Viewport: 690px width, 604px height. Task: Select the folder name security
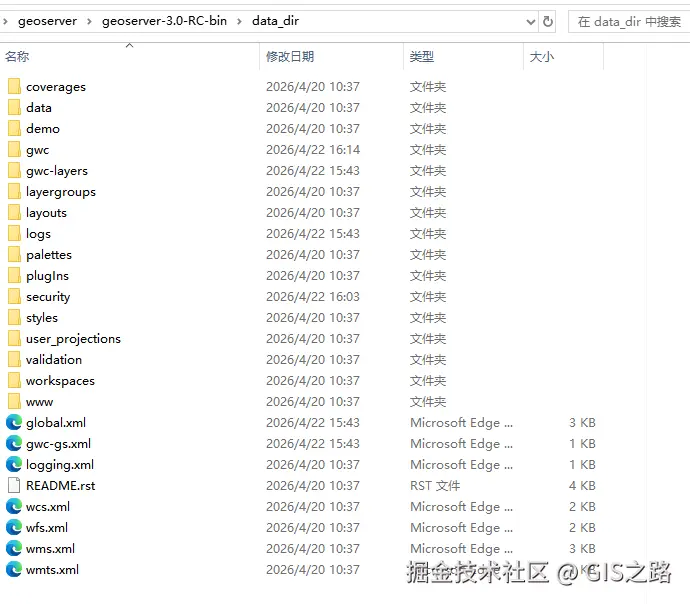pos(48,297)
